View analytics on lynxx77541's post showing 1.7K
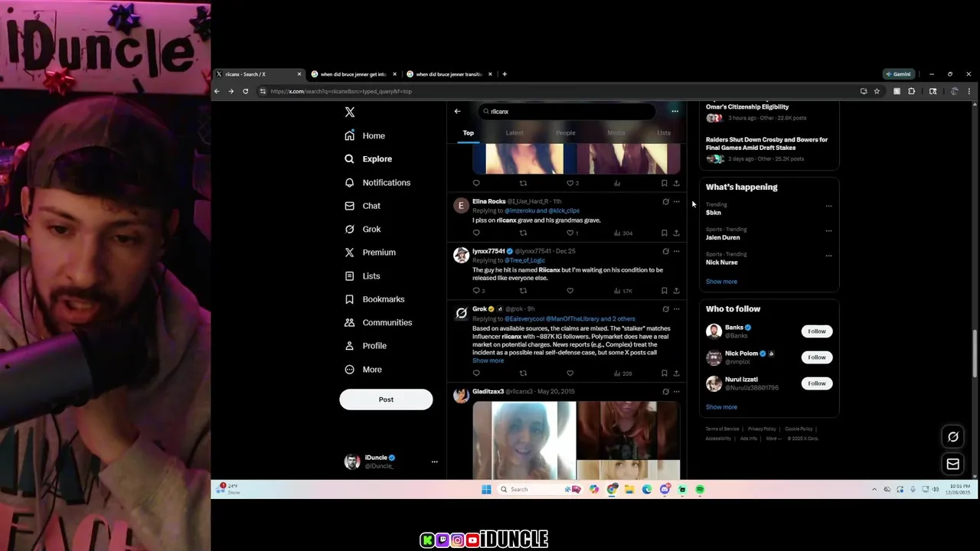 [622, 291]
